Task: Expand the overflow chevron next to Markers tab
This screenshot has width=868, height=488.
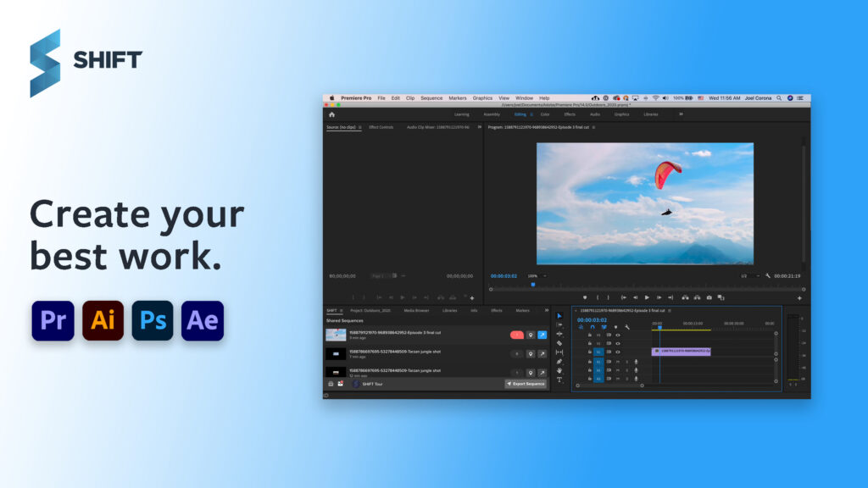Action: point(547,310)
